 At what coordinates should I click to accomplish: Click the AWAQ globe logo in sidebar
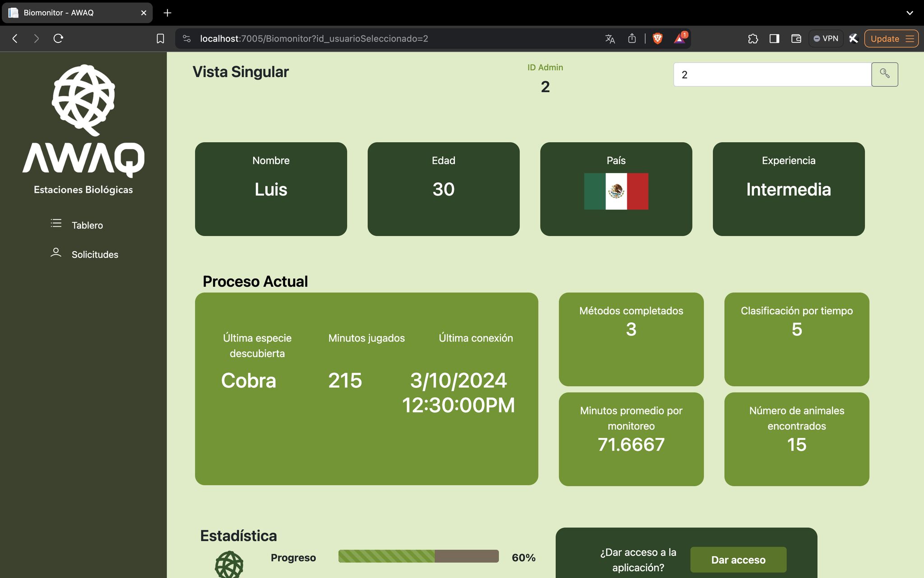[83, 100]
